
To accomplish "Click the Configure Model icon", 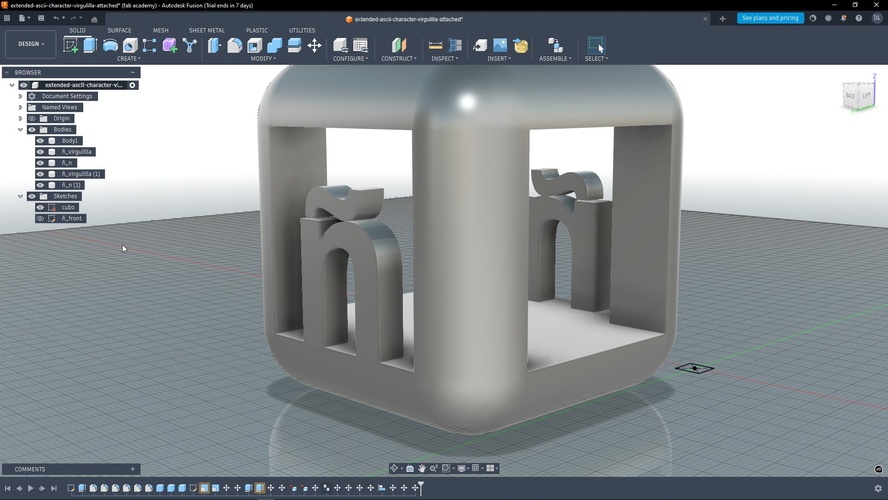I will [340, 45].
